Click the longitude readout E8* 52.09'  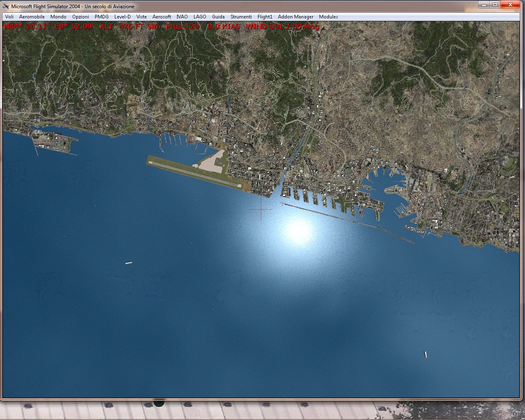coord(74,27)
